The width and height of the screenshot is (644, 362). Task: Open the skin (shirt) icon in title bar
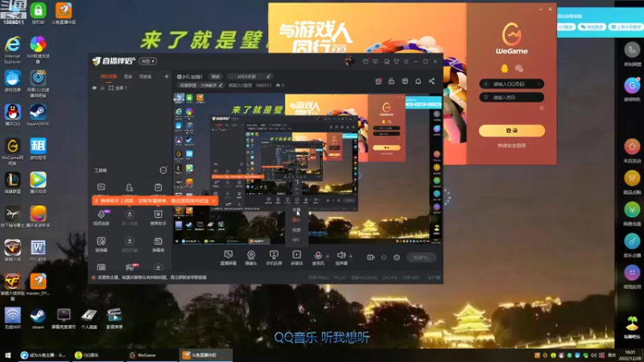pyautogui.click(x=396, y=62)
